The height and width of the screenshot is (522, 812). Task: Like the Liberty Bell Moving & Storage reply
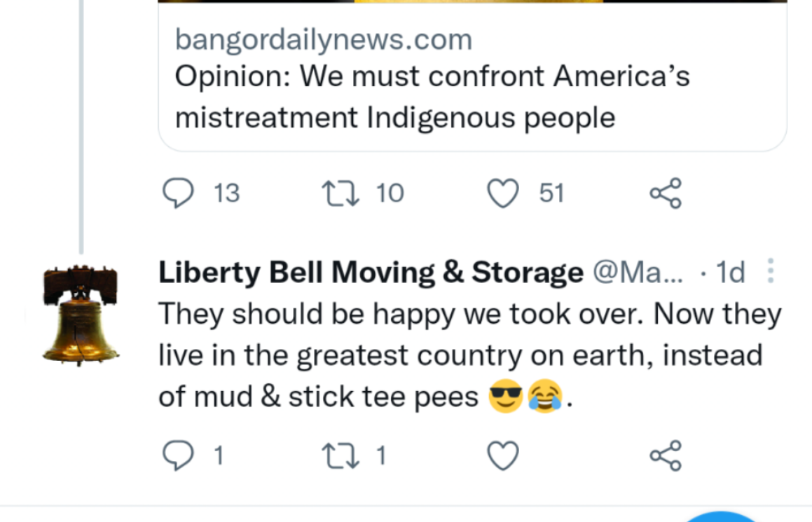pos(502,456)
